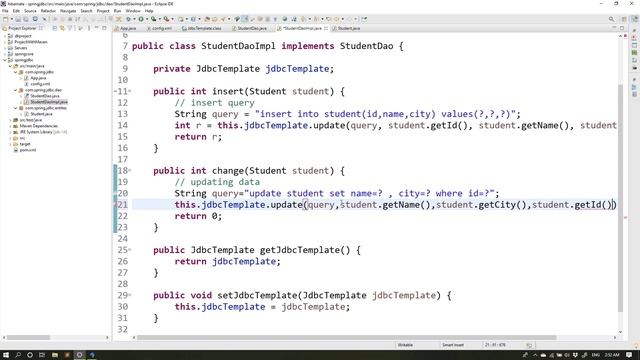This screenshot has width=640, height=360.
Task: Open the Debug dropdown arrow
Action: (134, 19)
